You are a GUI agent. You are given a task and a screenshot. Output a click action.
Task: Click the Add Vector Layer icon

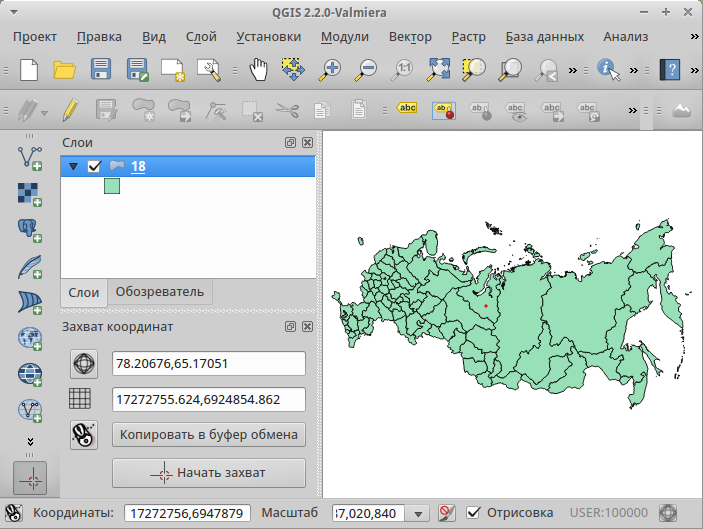tap(30, 156)
